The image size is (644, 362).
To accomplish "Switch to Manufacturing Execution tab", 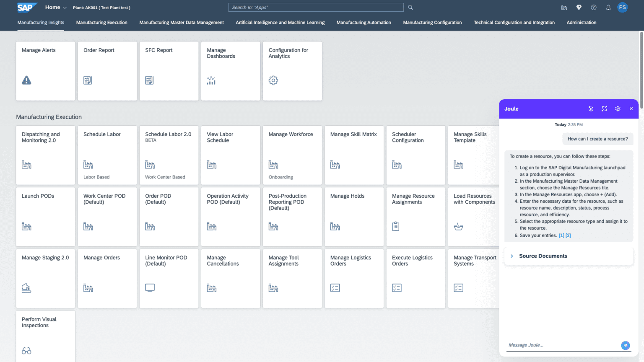I will [x=101, y=23].
